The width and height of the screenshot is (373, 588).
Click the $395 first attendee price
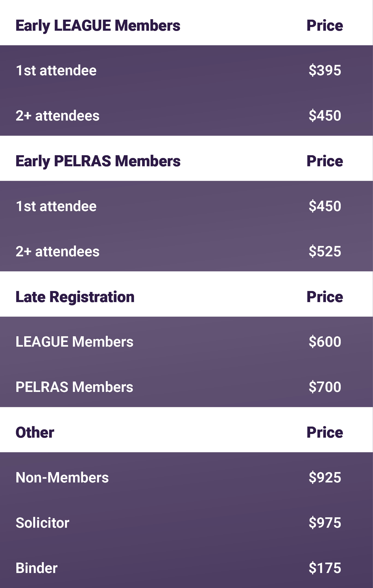pyautogui.click(x=325, y=71)
